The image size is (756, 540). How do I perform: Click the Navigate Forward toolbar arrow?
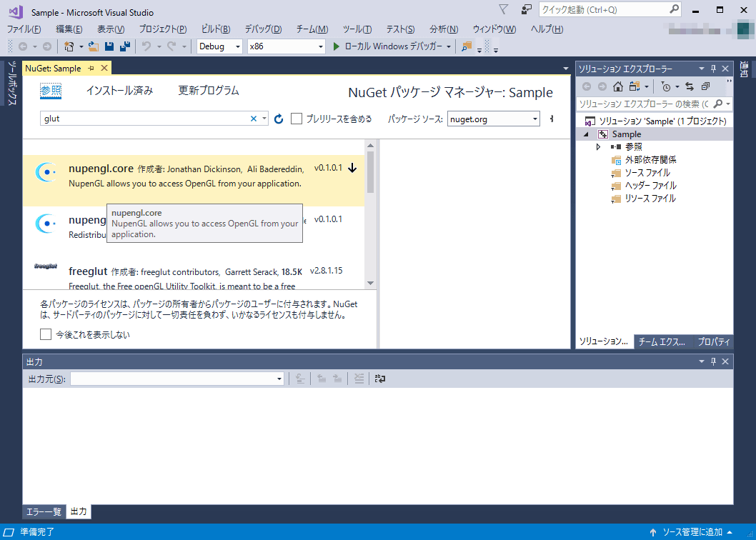point(46,46)
